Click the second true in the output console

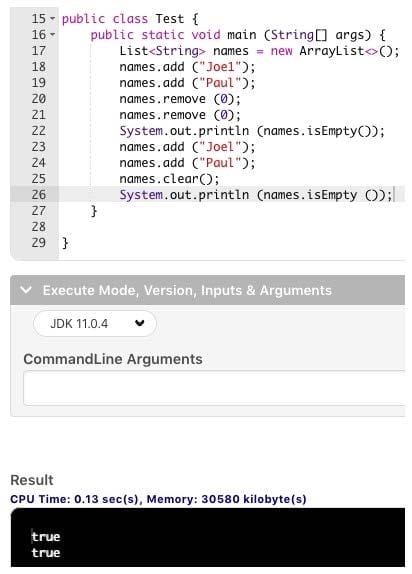46,553
